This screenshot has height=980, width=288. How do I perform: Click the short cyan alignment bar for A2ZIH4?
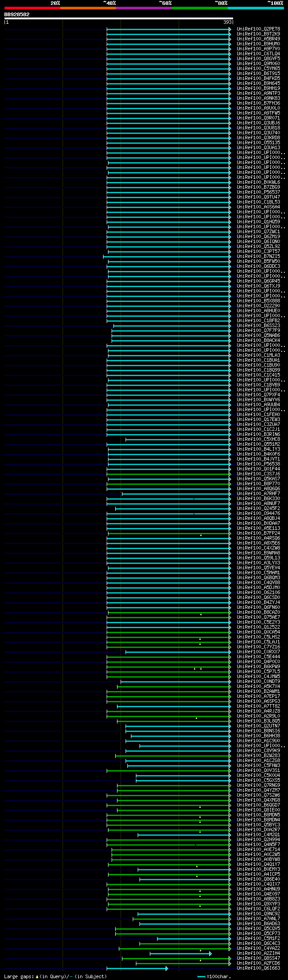[x=180, y=953]
